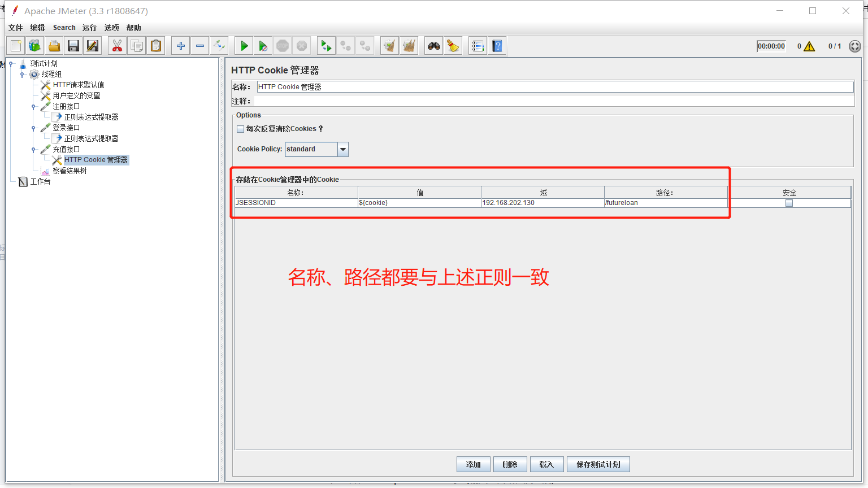Screen dimensions: 868x488
Task: Click Remote Start All icon
Action: (x=326, y=46)
